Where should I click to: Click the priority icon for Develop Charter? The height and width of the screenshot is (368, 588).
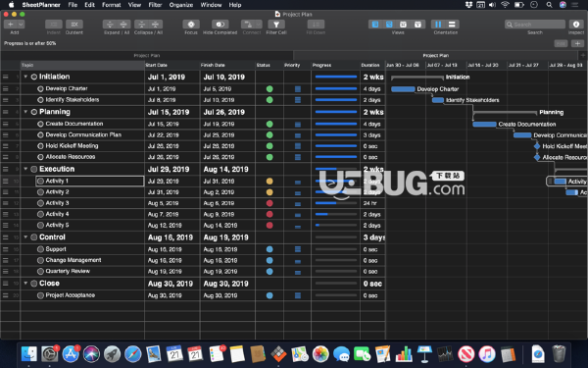click(x=298, y=89)
